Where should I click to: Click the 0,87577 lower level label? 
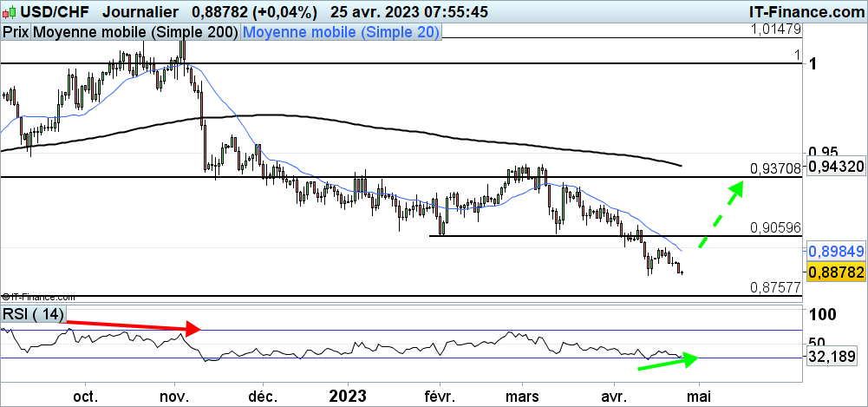point(775,286)
